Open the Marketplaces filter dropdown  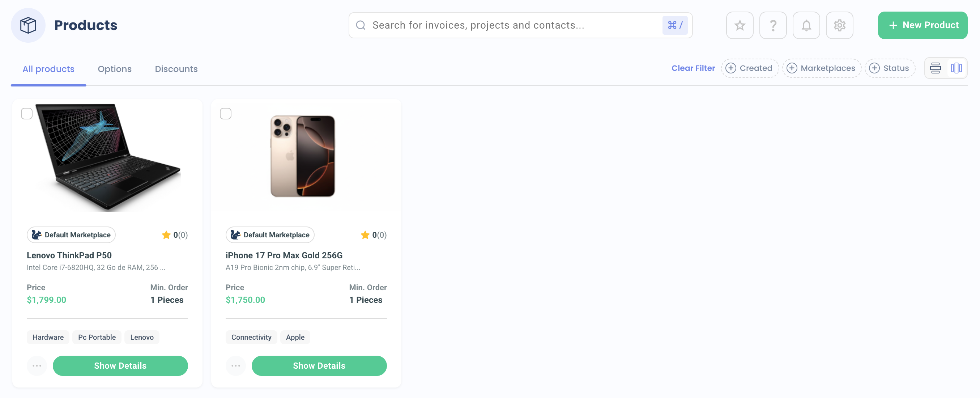click(822, 68)
